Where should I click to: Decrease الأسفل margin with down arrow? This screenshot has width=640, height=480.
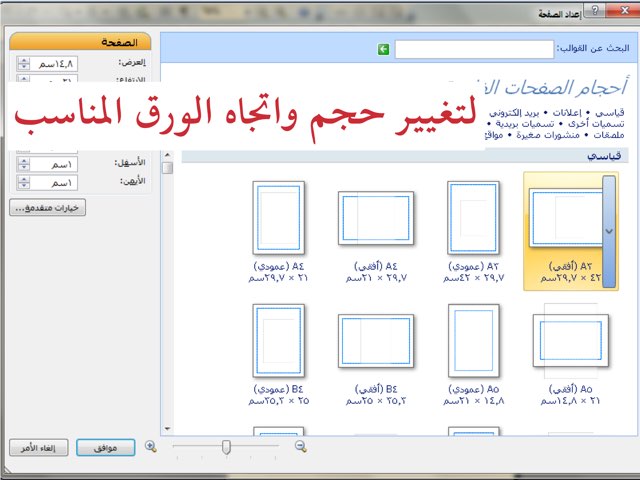(x=24, y=168)
